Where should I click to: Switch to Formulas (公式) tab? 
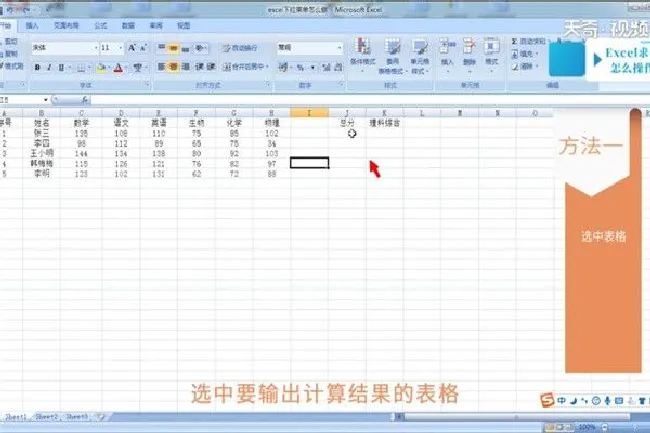tap(101, 26)
